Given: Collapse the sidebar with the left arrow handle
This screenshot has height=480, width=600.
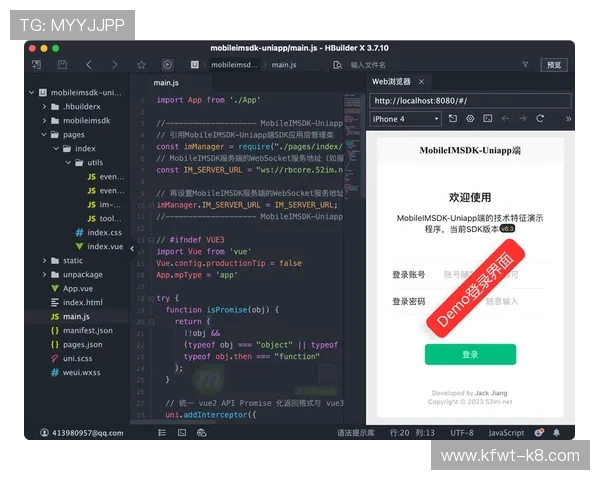Looking at the screenshot, I should click(132, 248).
